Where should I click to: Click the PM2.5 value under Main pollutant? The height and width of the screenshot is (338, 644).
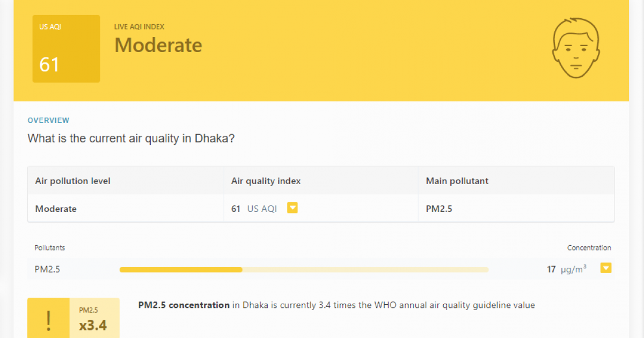tap(439, 209)
